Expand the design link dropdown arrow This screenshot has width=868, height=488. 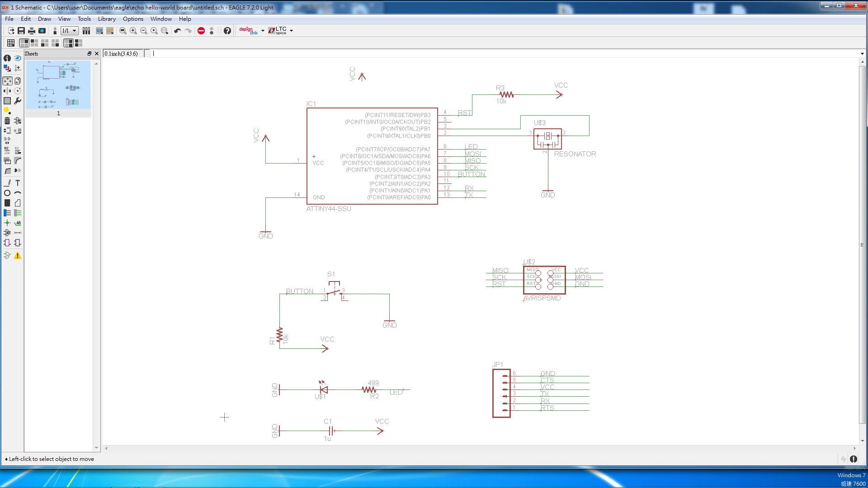[263, 31]
